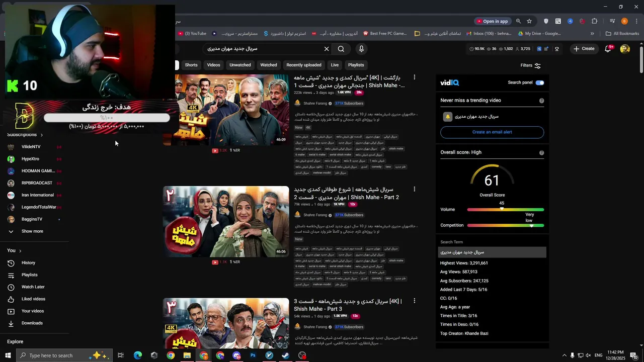Open Shahre Farang channel on first video
The width and height of the screenshot is (644, 362).
pos(315,103)
